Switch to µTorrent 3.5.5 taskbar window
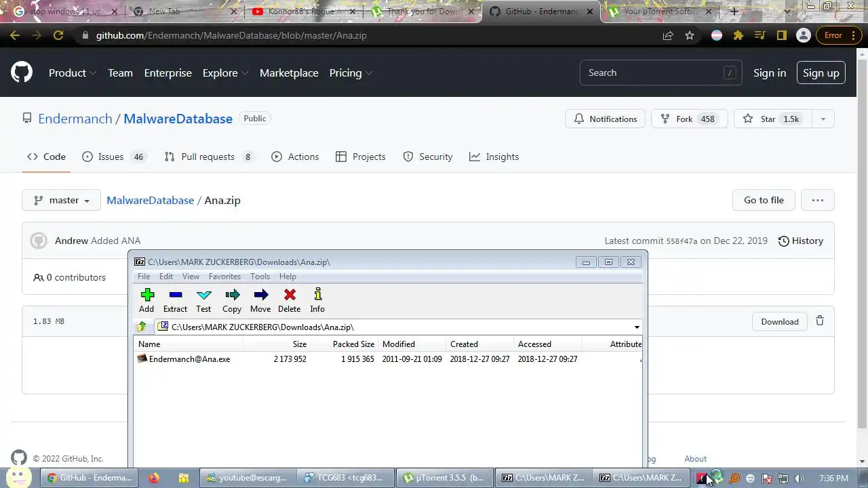868x488 pixels. click(446, 478)
